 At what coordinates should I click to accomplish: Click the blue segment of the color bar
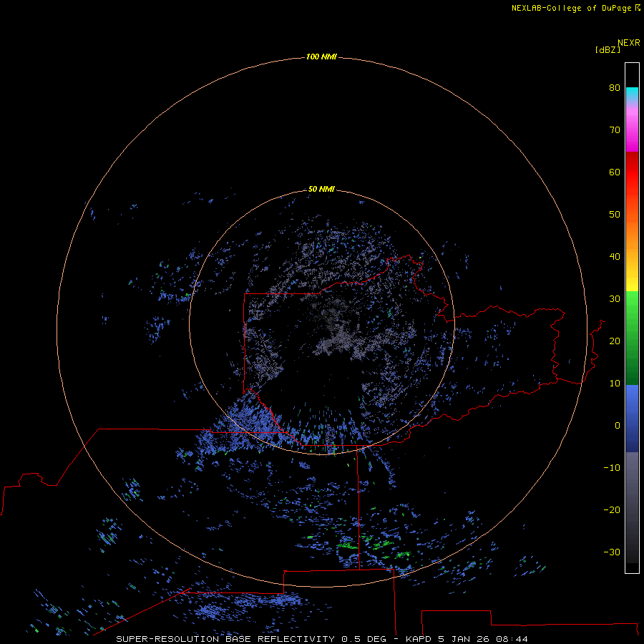(x=632, y=418)
